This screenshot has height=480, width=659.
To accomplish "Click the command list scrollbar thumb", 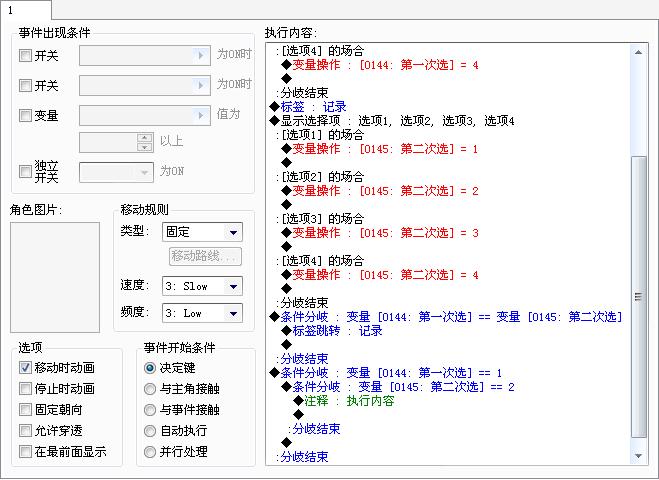I will 638,297.
